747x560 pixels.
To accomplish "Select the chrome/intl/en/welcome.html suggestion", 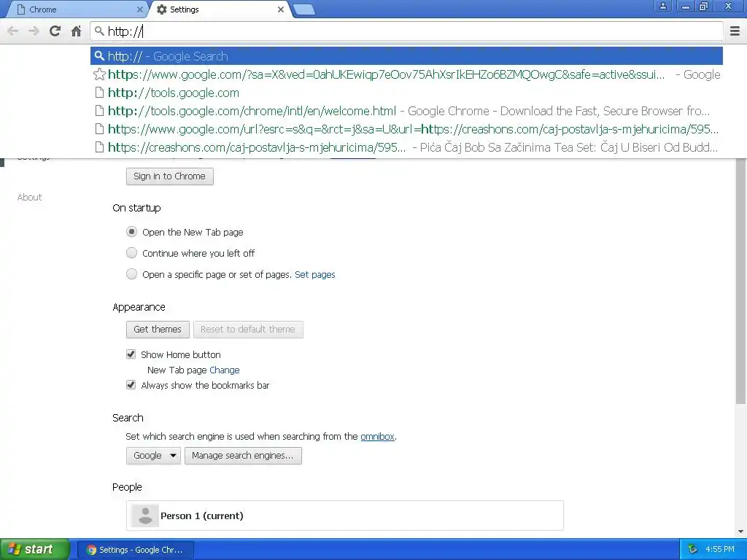I will (406, 111).
